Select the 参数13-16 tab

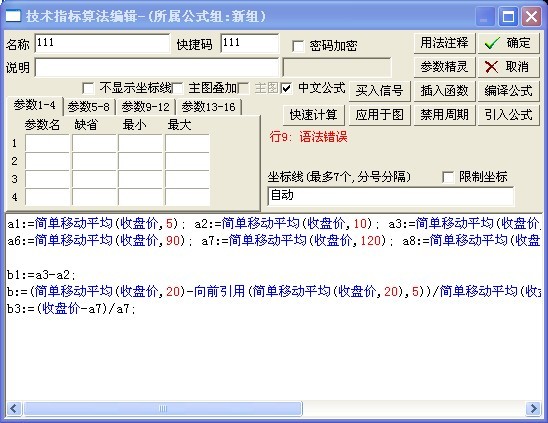[209, 107]
